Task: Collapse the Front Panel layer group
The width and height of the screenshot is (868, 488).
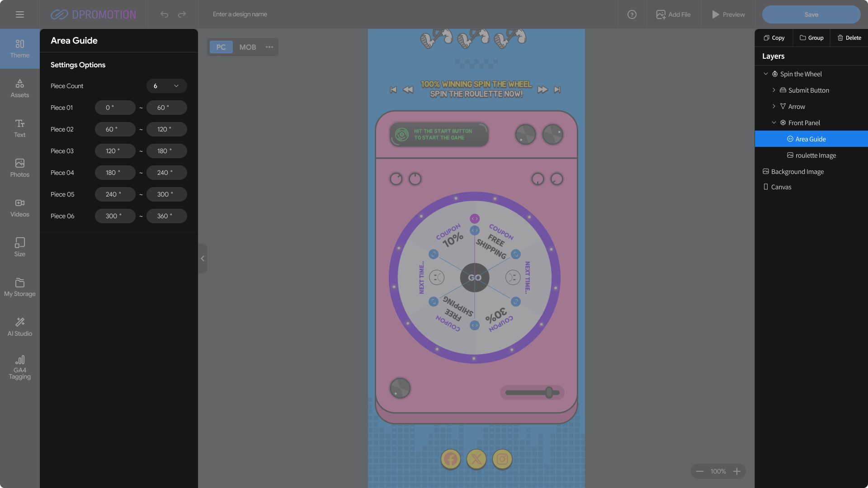Action: pyautogui.click(x=774, y=123)
